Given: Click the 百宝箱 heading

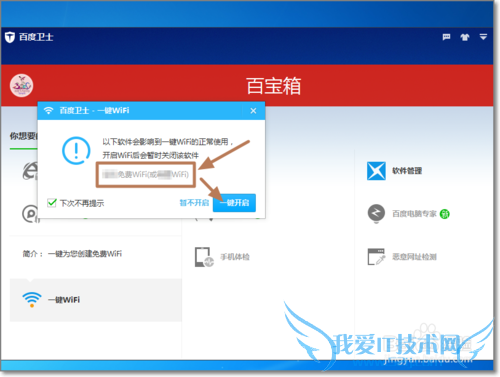Looking at the screenshot, I should coord(273,86).
